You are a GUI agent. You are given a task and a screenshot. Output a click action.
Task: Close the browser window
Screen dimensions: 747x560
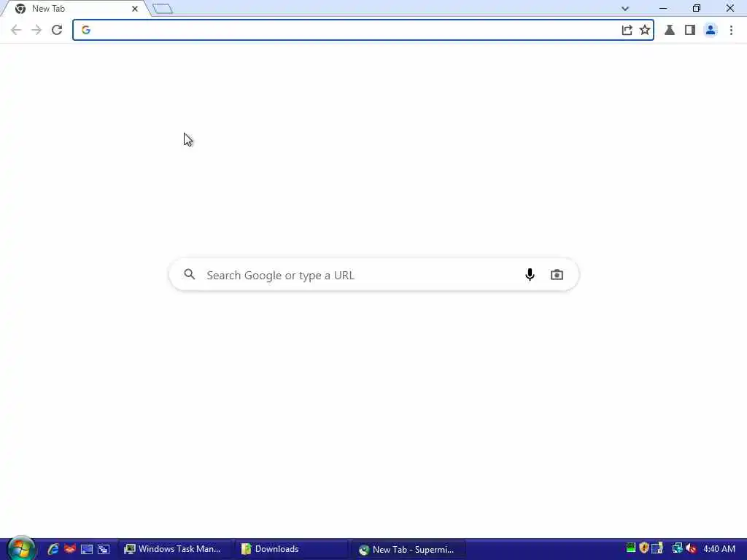pos(729,9)
